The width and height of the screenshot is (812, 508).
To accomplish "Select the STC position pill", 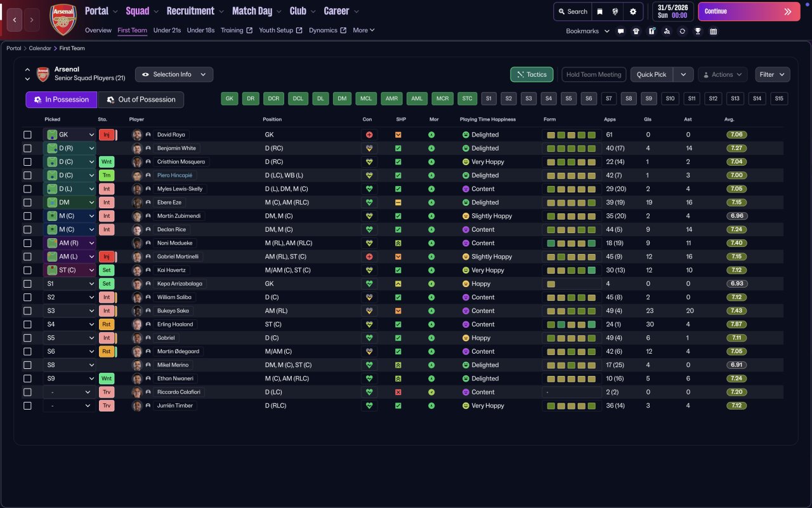I will (467, 98).
